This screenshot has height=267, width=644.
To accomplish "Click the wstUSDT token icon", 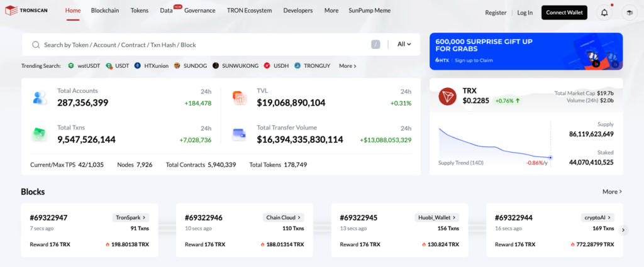I will pos(71,65).
